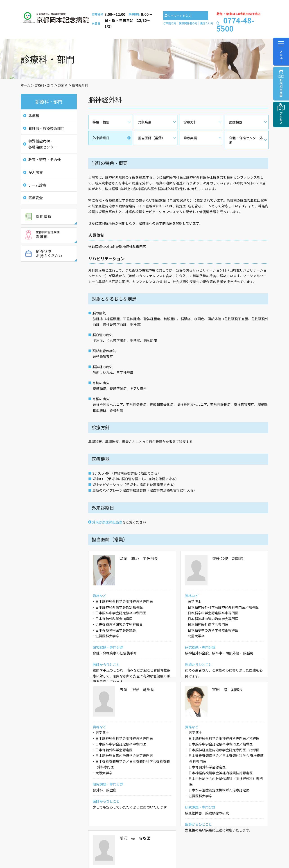This screenshot has height=868, width=289.
Task: Click the arrow icon beside 特殊機能病棟
Action: [x=25, y=144]
